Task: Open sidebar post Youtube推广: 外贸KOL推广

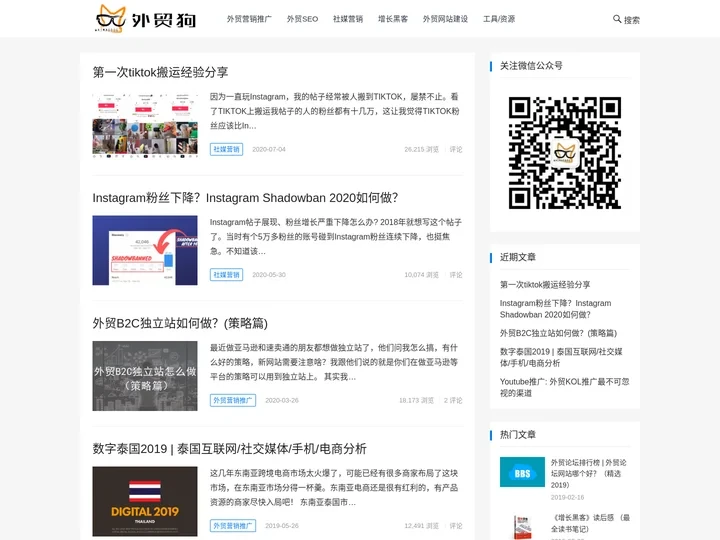Action: 564,387
